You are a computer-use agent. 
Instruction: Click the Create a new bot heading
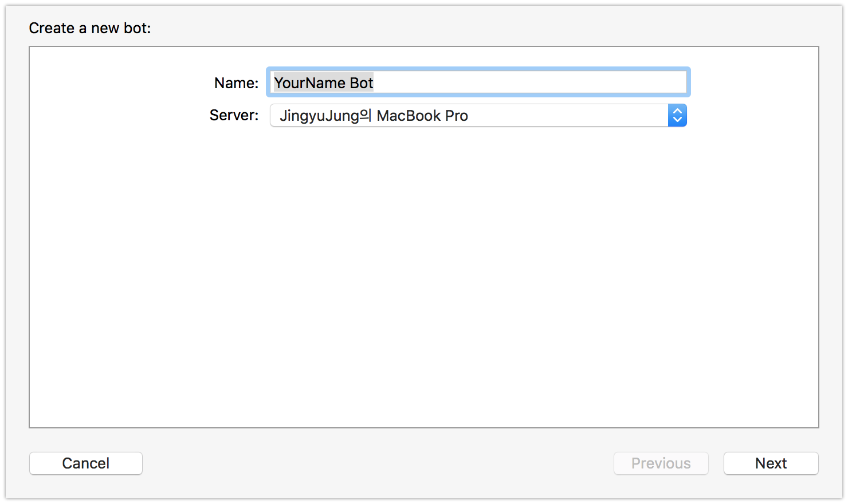coord(90,28)
